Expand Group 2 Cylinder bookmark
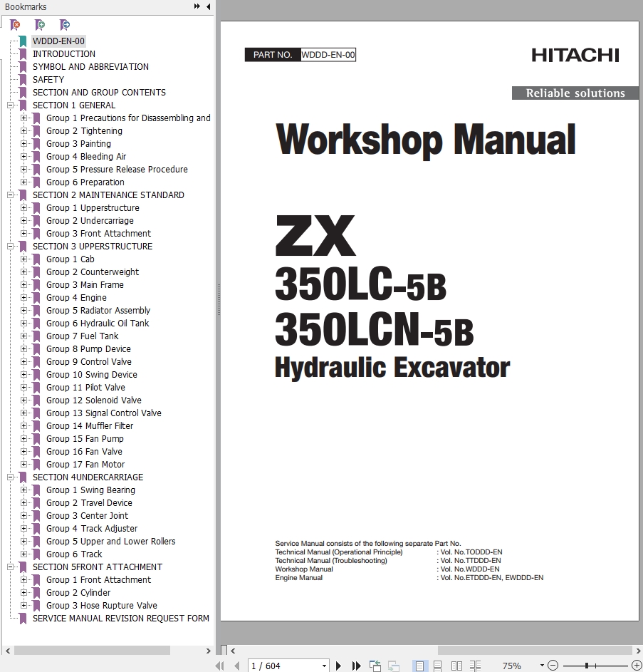The width and height of the screenshot is (643, 672). point(23,593)
